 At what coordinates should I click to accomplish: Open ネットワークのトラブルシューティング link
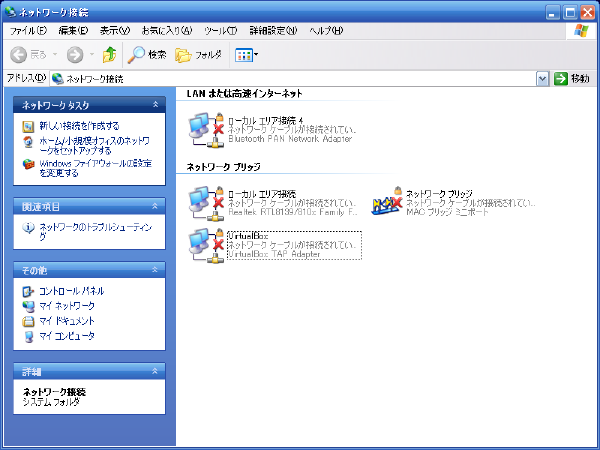96,232
